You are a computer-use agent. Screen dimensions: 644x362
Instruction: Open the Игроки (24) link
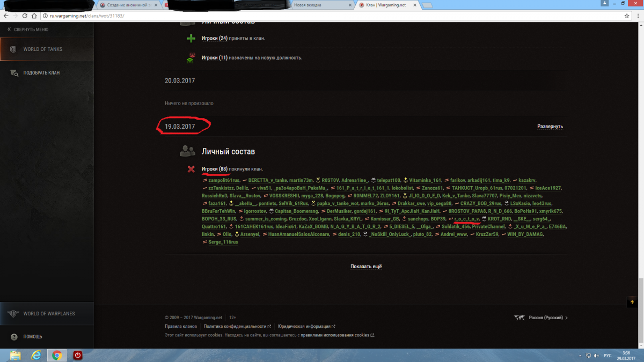(215, 39)
